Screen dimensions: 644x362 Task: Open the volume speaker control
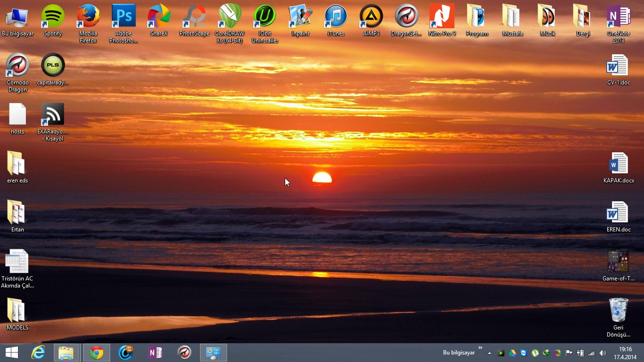603,353
